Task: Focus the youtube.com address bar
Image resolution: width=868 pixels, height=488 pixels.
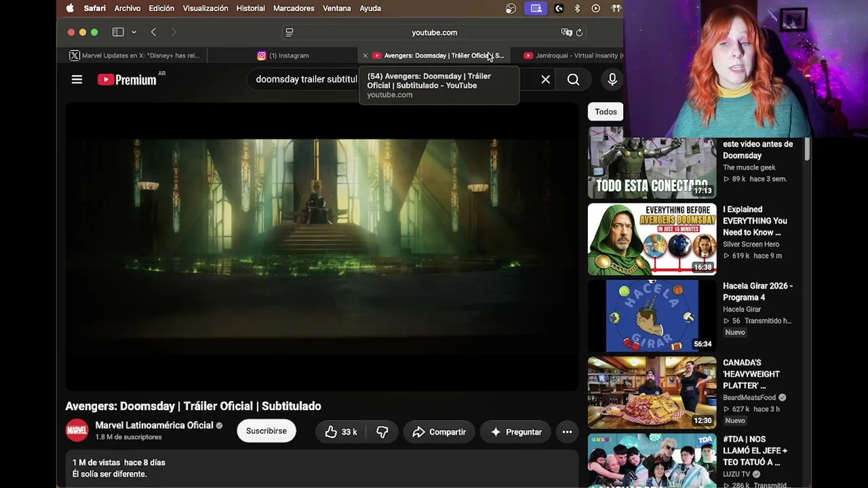Action: tap(434, 33)
